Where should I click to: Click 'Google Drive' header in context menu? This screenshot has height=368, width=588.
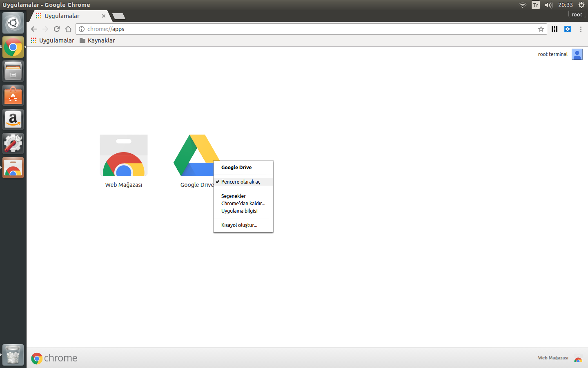tap(236, 168)
